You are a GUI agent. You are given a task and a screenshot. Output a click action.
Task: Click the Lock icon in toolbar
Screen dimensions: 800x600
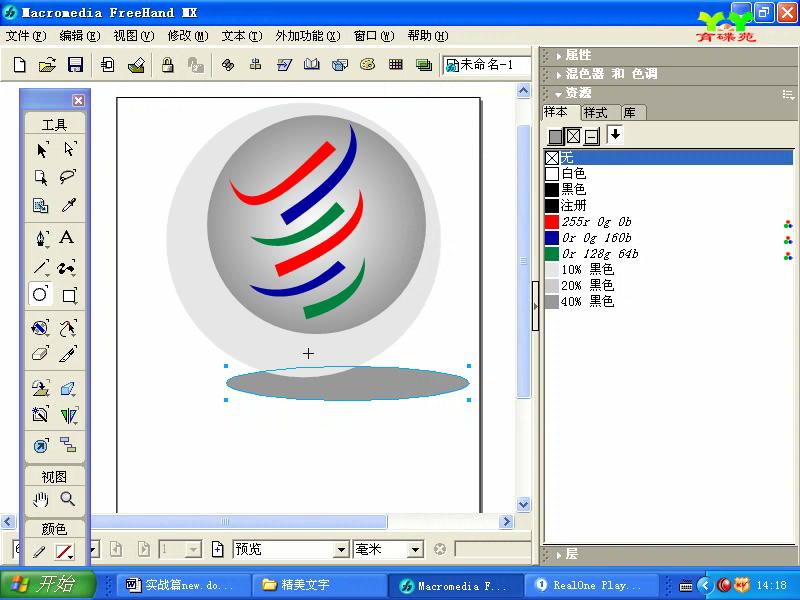[168, 65]
